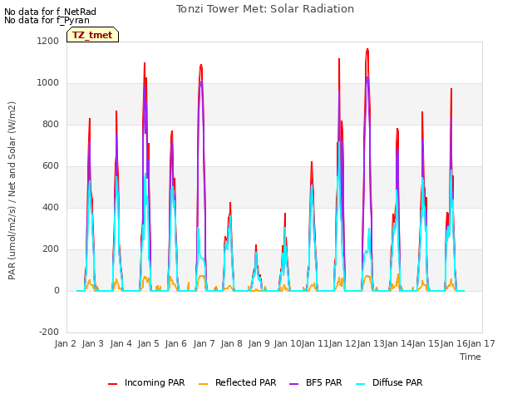Click the Jan 14 x-axis tick label
This screenshot has height=399, width=532.
tap(398, 343)
